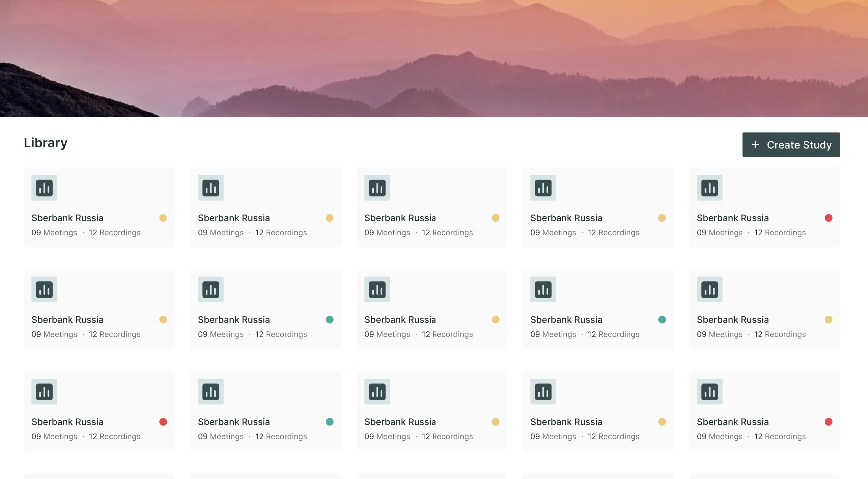Click the red status dot in the top row
This screenshot has height=479, width=868.
point(828,218)
